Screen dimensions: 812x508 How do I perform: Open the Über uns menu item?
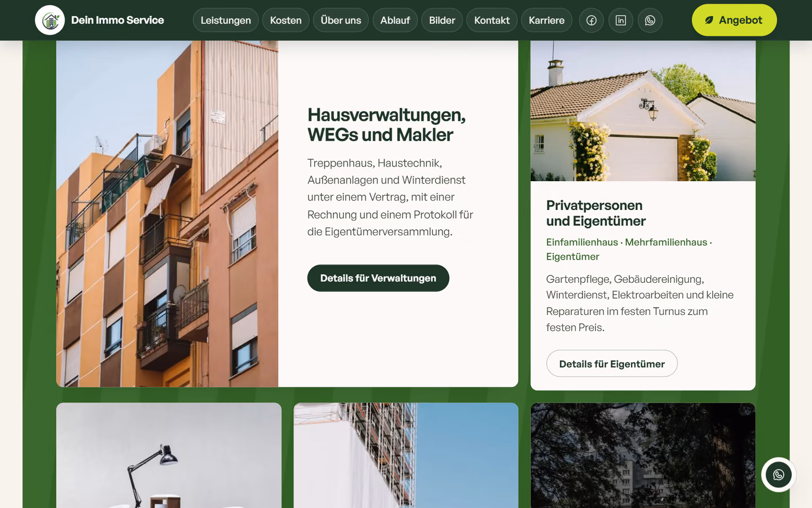pos(341,20)
